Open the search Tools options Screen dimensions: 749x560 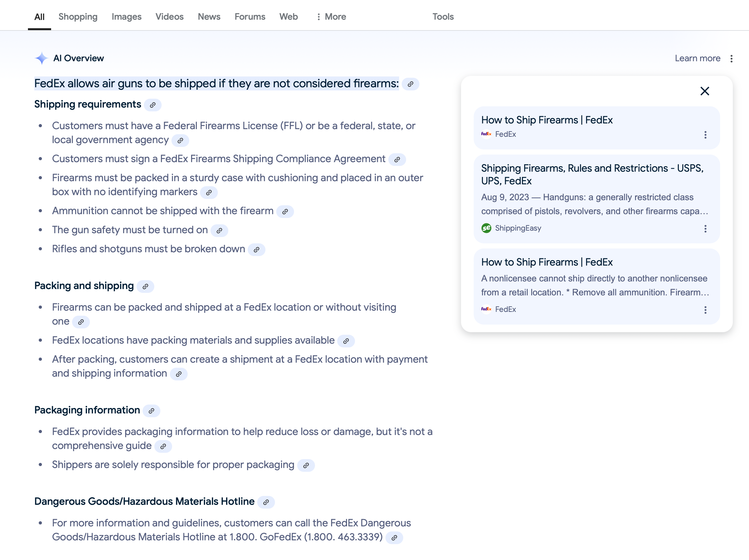click(x=443, y=16)
